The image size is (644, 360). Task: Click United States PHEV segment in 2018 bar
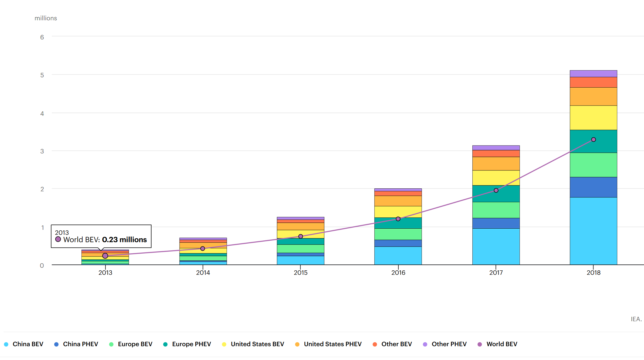pos(593,96)
